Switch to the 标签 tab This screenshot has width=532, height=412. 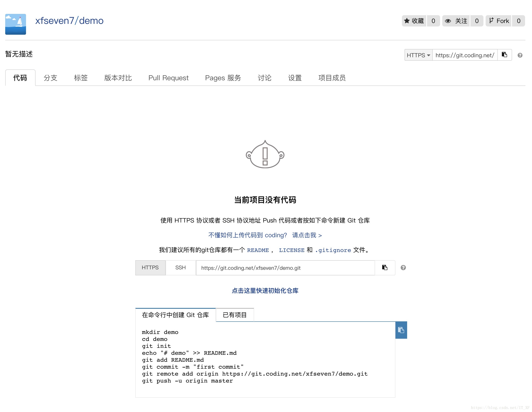point(81,78)
